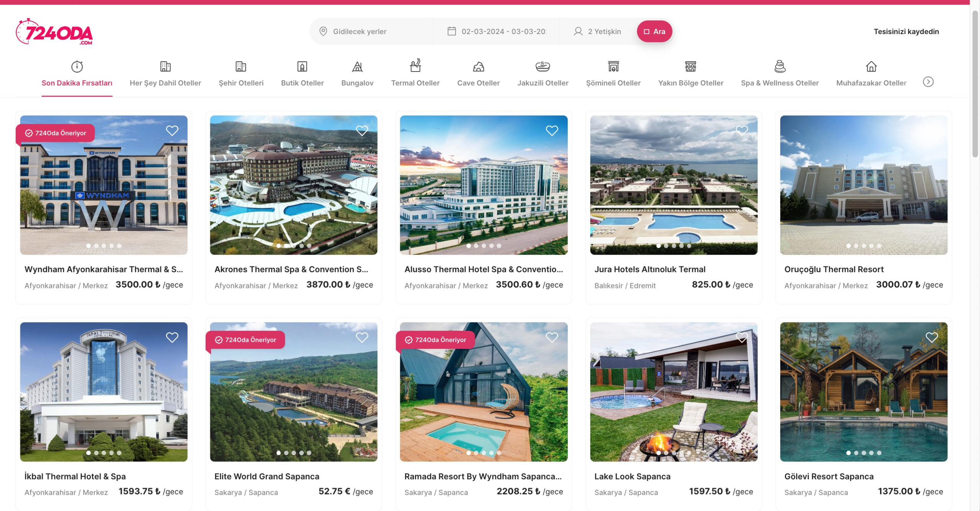Viewport: 980px width, 511px height.
Task: Select the Spa & Wellness Oteller icon
Action: click(779, 66)
